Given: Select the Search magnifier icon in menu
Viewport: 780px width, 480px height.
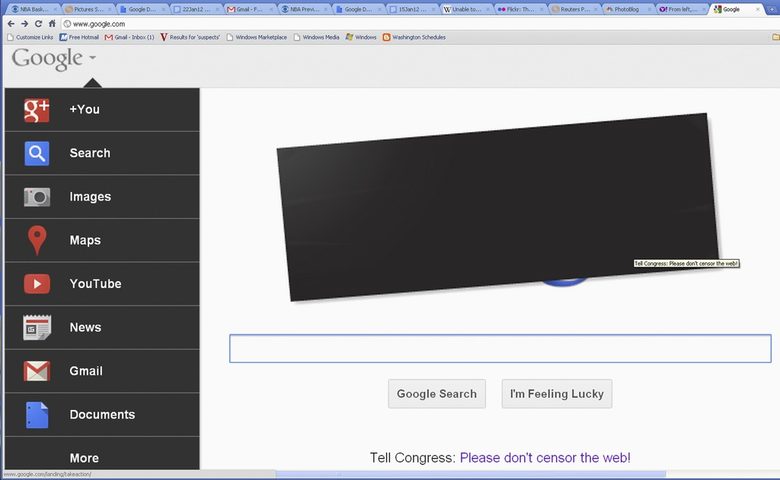Looking at the screenshot, I should coord(37,153).
